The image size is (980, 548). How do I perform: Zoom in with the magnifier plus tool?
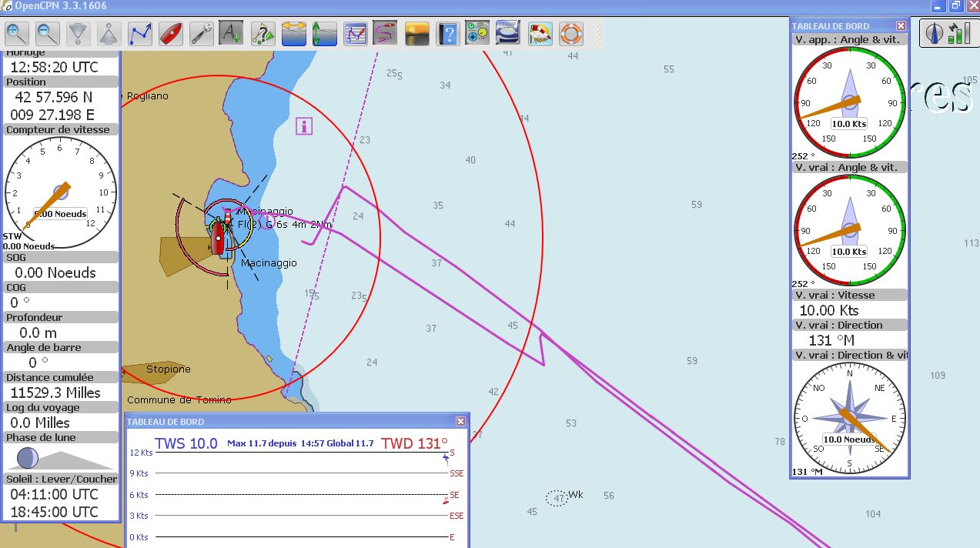coord(17,34)
